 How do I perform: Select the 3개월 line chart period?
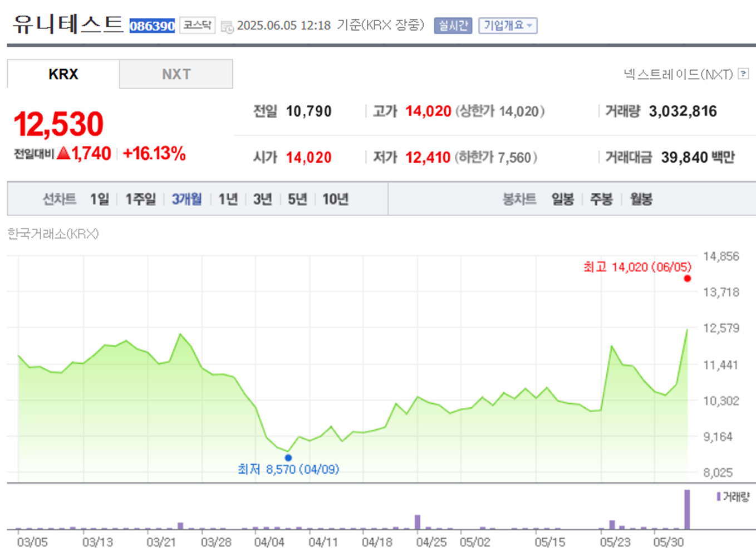[186, 199]
